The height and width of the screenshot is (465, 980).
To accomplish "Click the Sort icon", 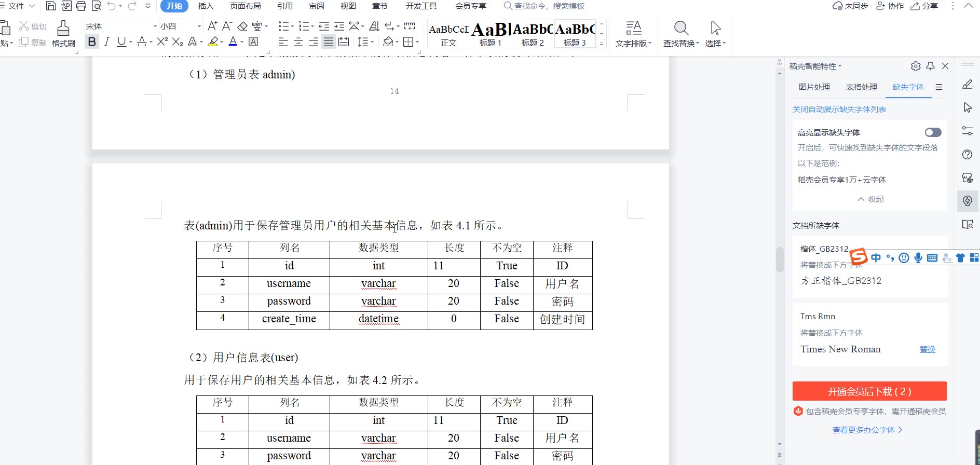I will click(x=374, y=26).
